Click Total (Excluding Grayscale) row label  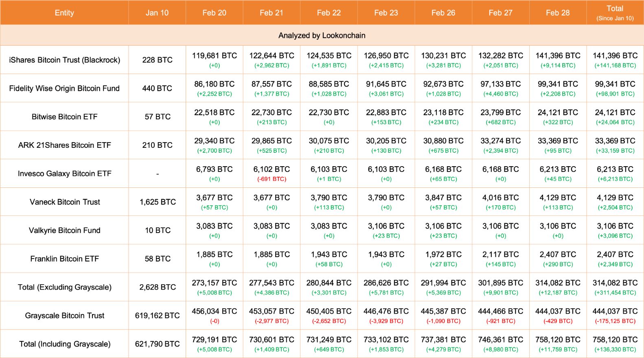coord(65,287)
